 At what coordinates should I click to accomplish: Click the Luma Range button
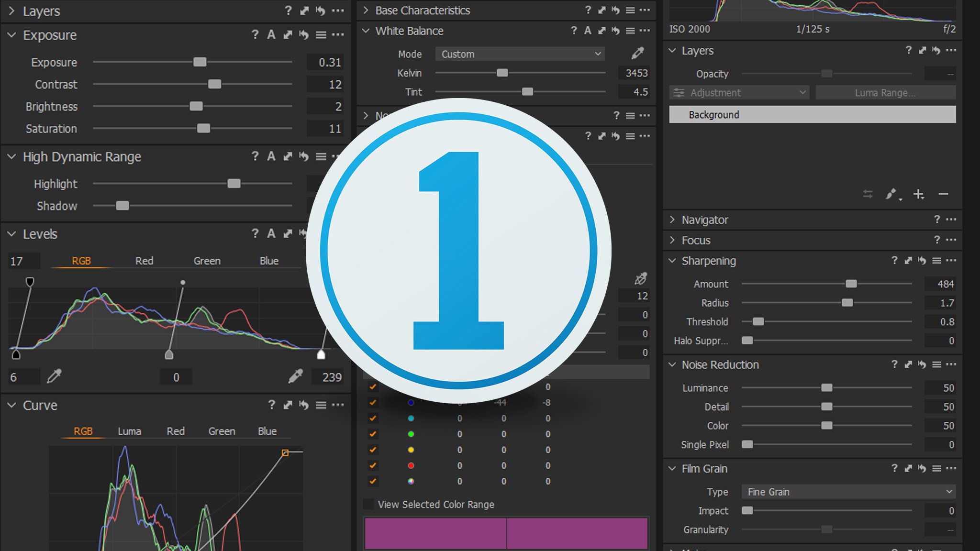(885, 93)
